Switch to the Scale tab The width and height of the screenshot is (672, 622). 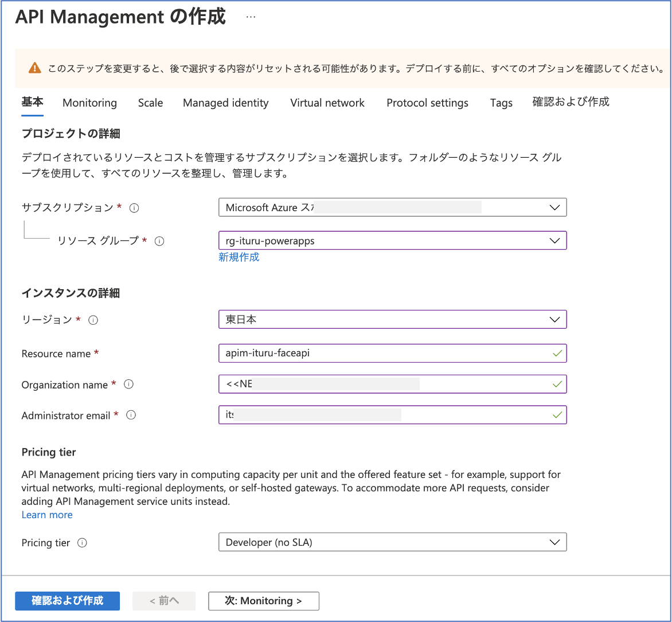point(150,103)
